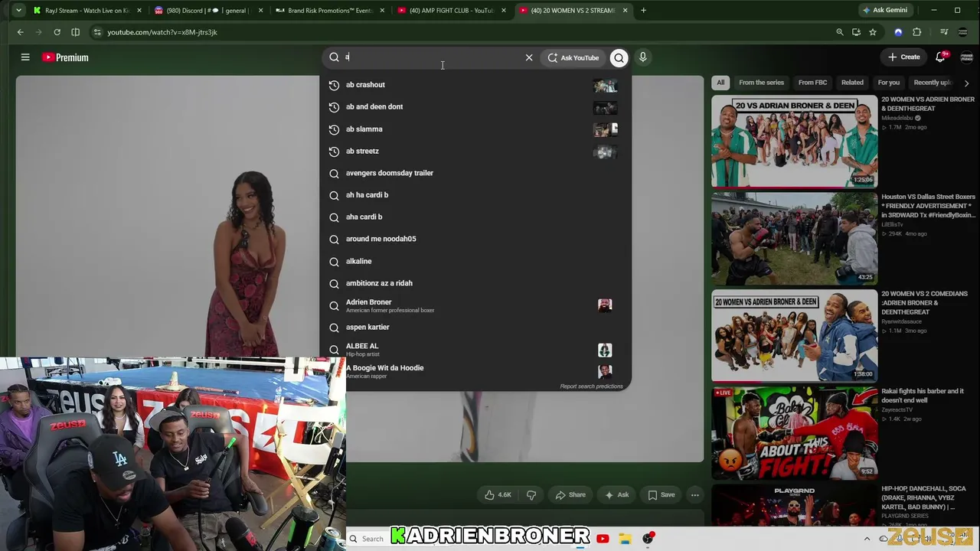980x551 pixels.
Task: Choose the 'Adrien Broner' suggestion
Action: [x=475, y=305]
